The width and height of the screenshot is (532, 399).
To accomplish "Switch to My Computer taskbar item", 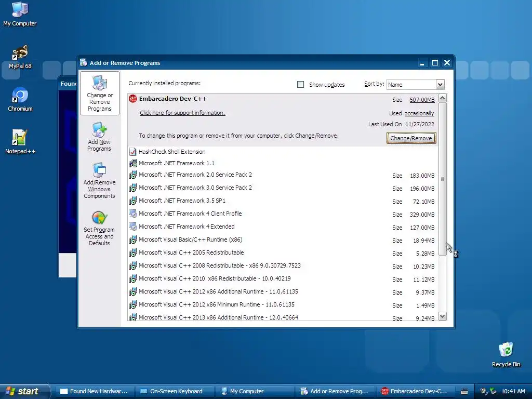I will [x=254, y=391].
